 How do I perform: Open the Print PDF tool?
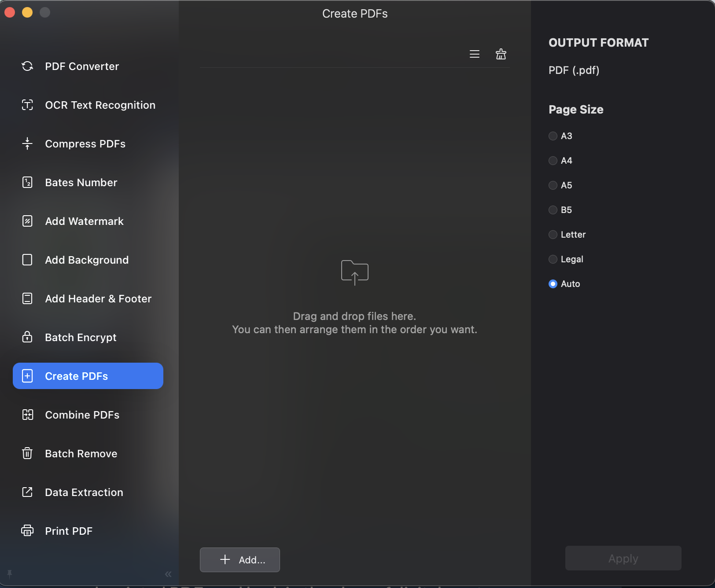click(x=69, y=531)
